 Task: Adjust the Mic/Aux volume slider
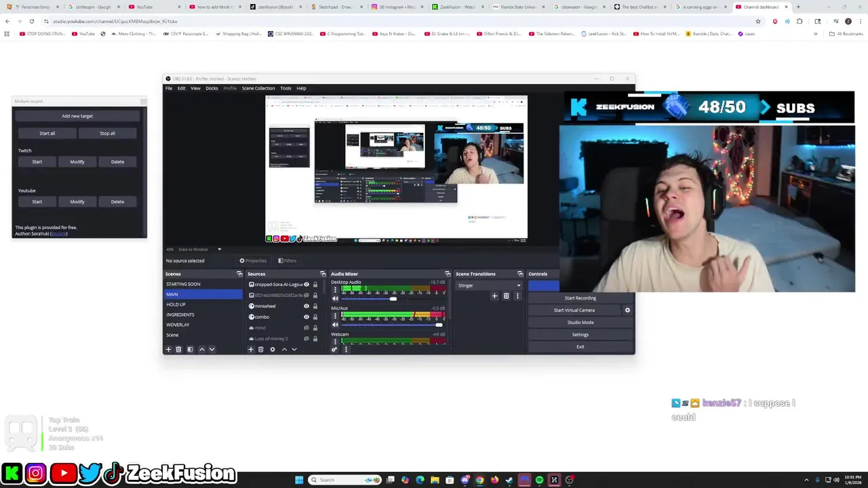[x=438, y=325]
